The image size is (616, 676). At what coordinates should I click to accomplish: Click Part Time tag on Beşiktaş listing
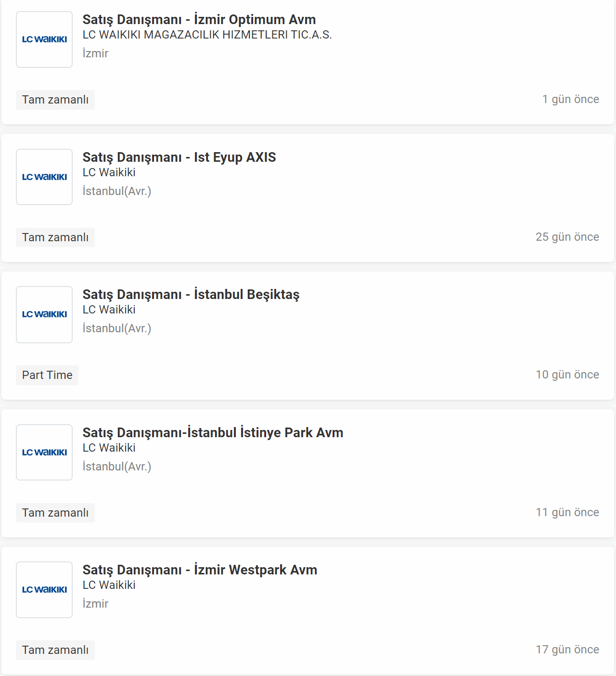tap(47, 375)
